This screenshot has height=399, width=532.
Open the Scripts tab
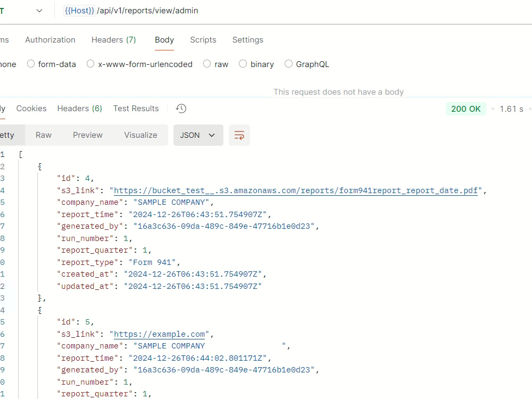click(203, 40)
